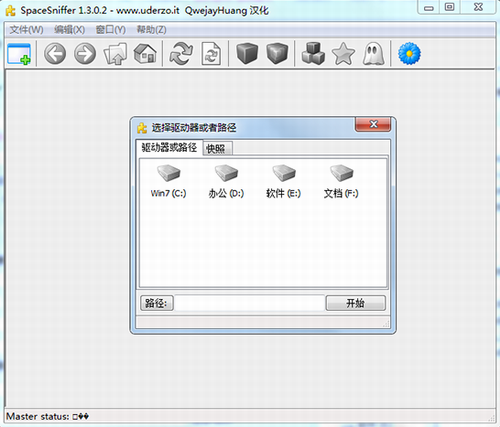The width and height of the screenshot is (500, 427).
Task: Click the 路径: button
Action: point(157,303)
